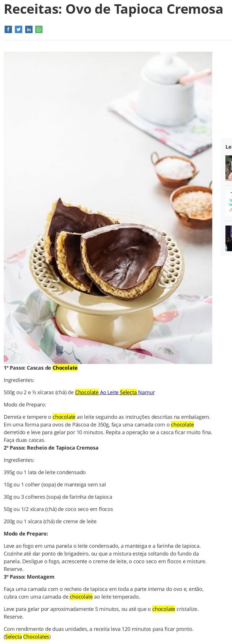Click the '395g ou 1 lata de leite condensado' line
This screenshot has height=644, width=232.
pos(45,472)
